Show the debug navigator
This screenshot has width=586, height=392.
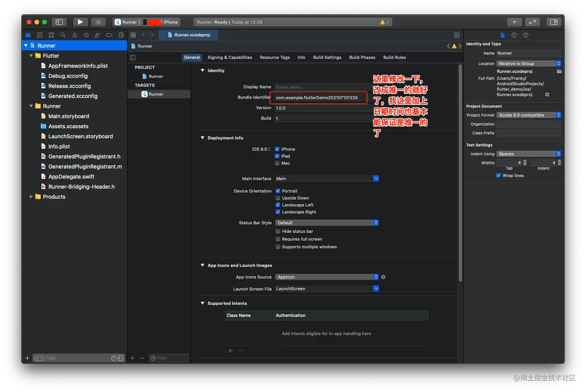click(x=98, y=35)
